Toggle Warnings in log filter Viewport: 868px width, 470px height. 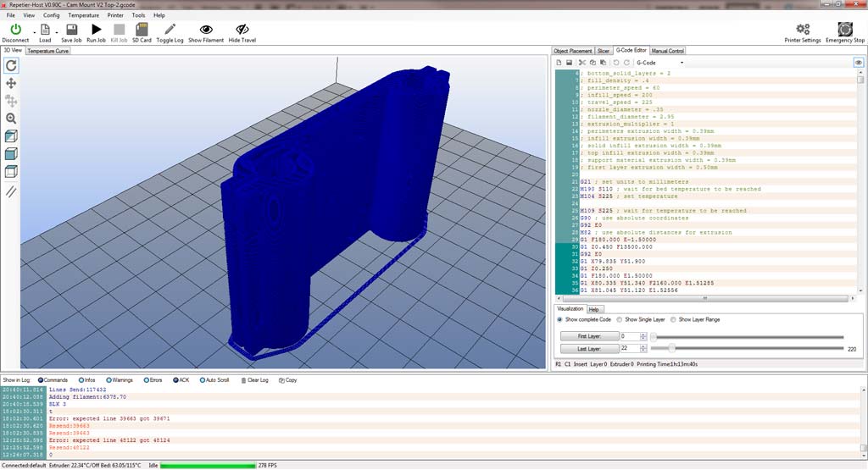[x=119, y=380]
